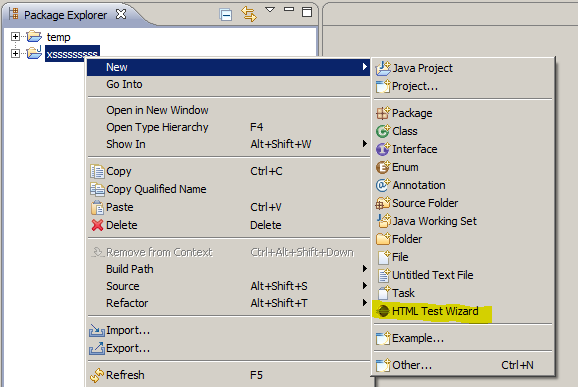Click the Annotation @ icon
This screenshot has height=387, width=578.
(x=383, y=185)
